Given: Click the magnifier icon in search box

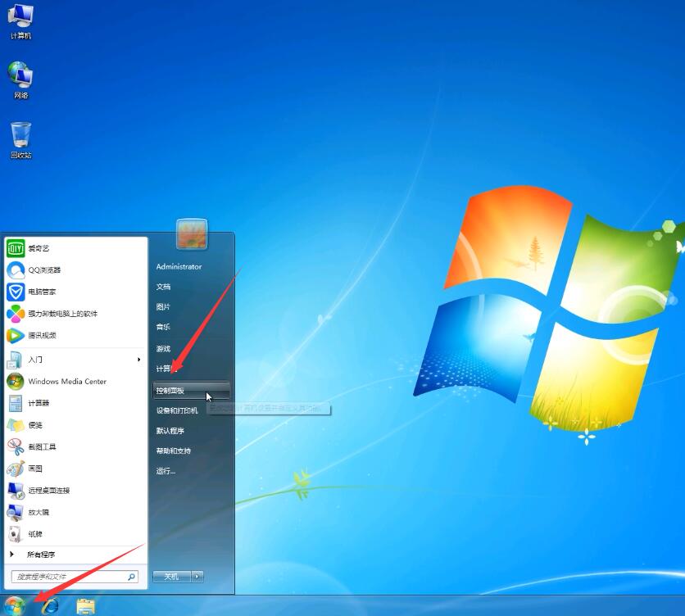Looking at the screenshot, I should tap(131, 577).
